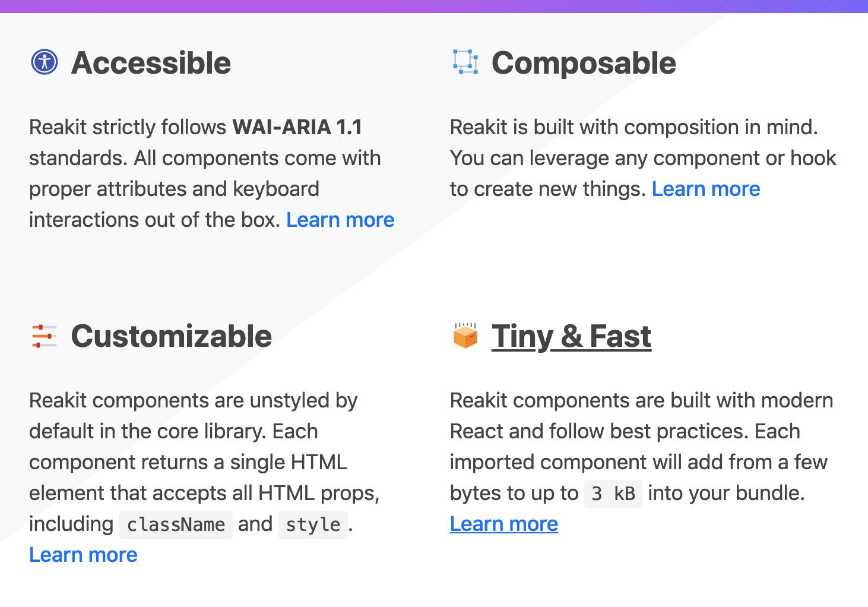The height and width of the screenshot is (607, 868).
Task: Click the className code snippet
Action: coord(176,524)
